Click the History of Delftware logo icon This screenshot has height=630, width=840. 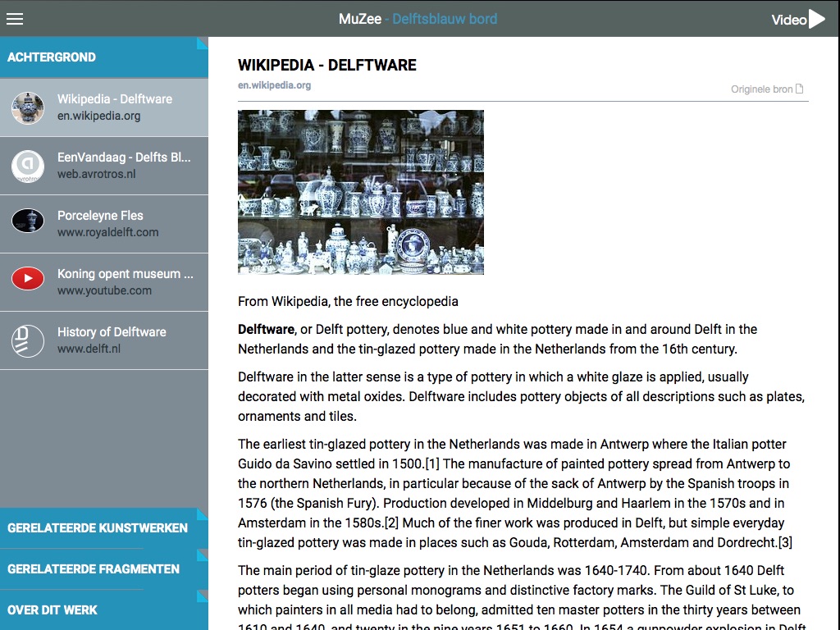click(x=28, y=340)
